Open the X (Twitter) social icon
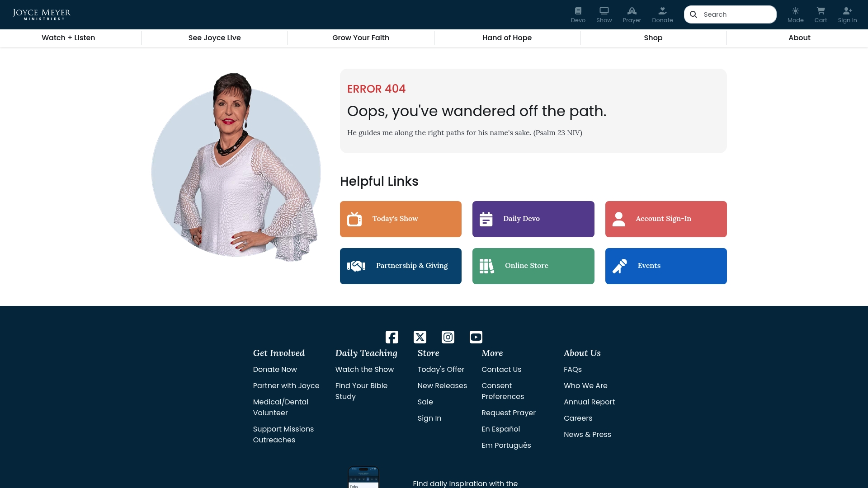868x488 pixels. (x=420, y=337)
